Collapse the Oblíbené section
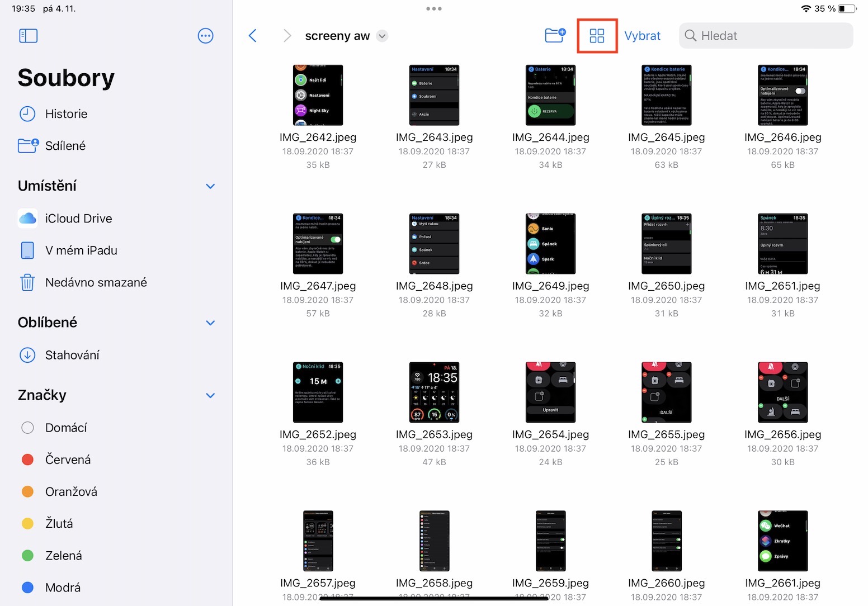 point(210,323)
